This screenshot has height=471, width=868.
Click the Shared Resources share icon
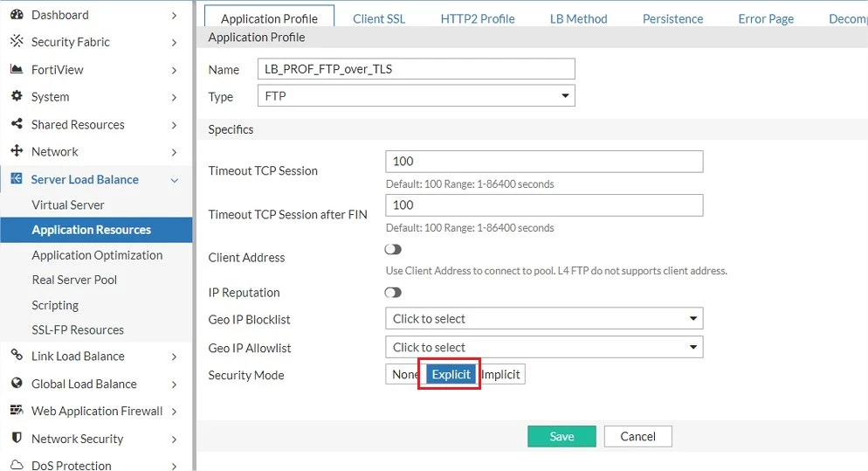coord(17,123)
